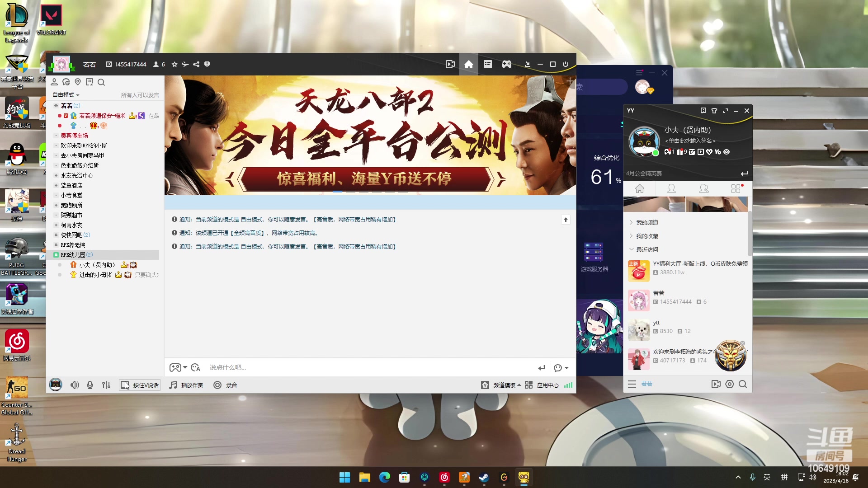This screenshot has height=488, width=868.
Task: Collapse the 最近访问 section
Action: [x=647, y=249]
